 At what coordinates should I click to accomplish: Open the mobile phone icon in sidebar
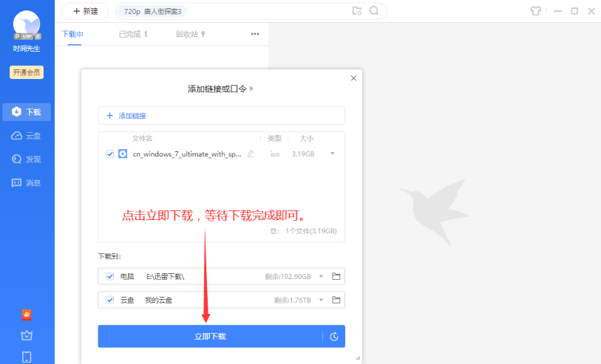(x=27, y=357)
